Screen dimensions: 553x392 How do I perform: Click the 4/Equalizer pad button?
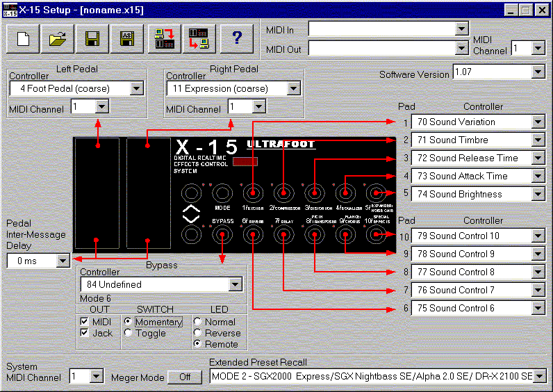pyautogui.click(x=345, y=193)
